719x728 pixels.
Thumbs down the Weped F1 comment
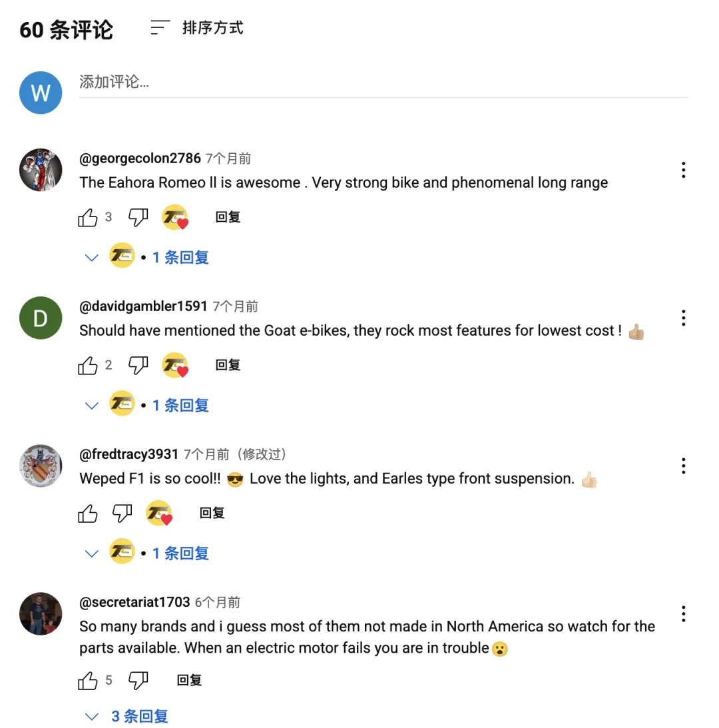pos(122,513)
